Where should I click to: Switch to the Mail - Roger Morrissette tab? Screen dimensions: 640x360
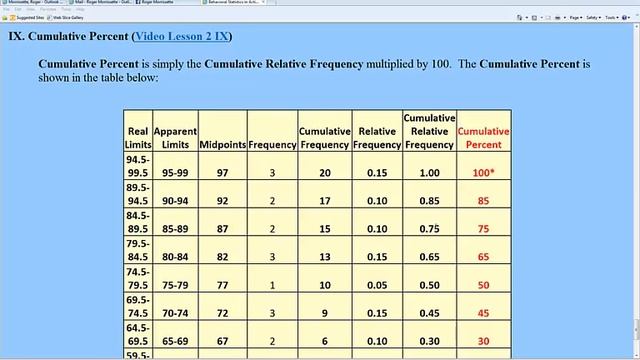[101, 2]
